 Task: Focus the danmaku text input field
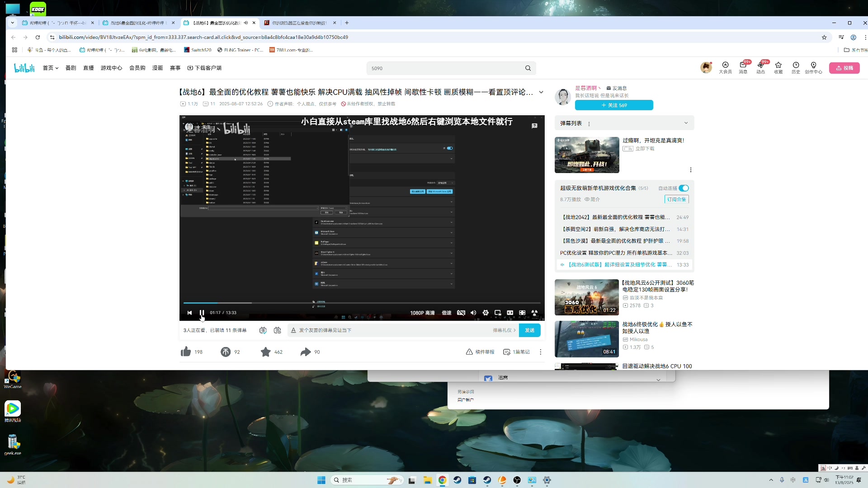393,330
